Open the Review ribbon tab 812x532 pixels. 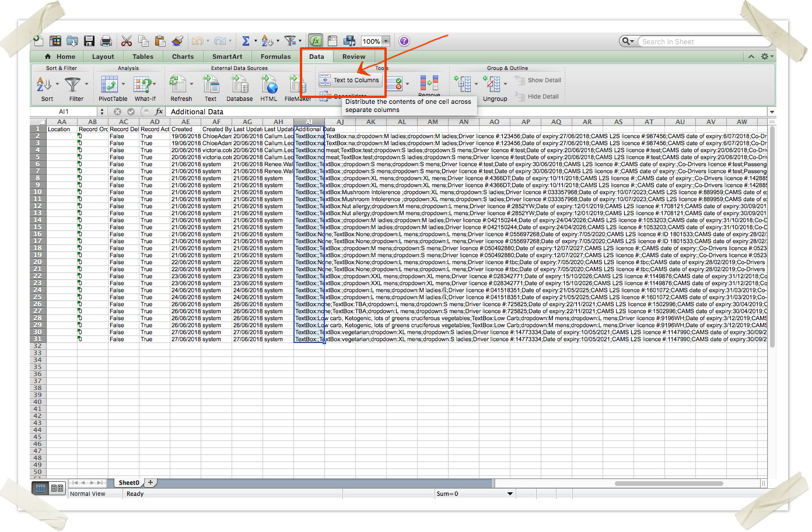[x=353, y=57]
